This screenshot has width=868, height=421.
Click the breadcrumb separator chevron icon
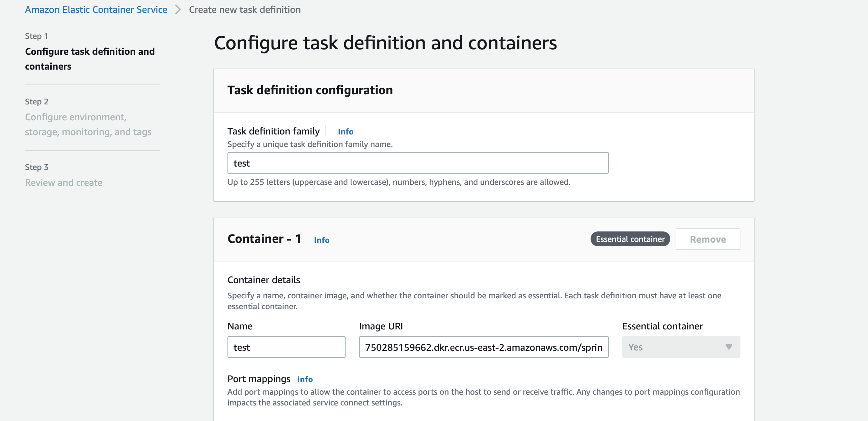coord(177,9)
